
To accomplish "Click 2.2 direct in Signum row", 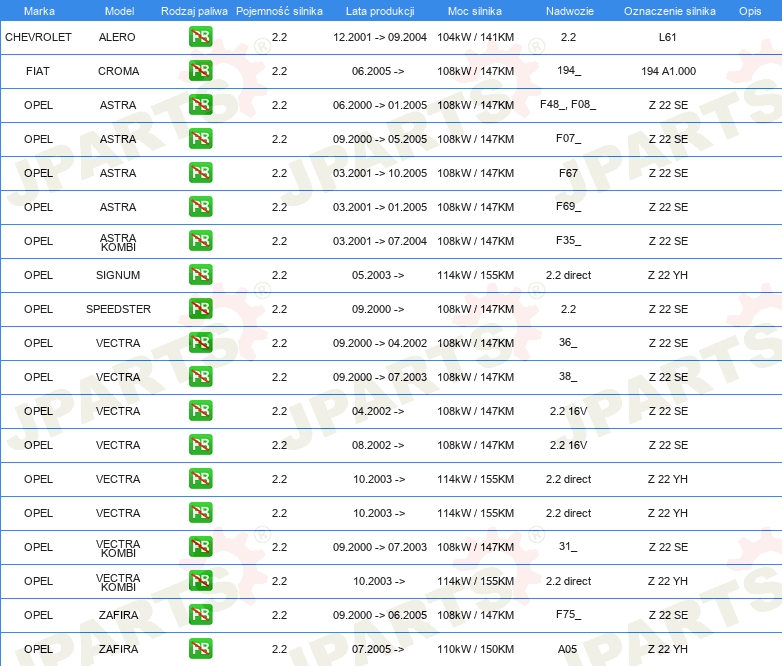I will click(569, 275).
